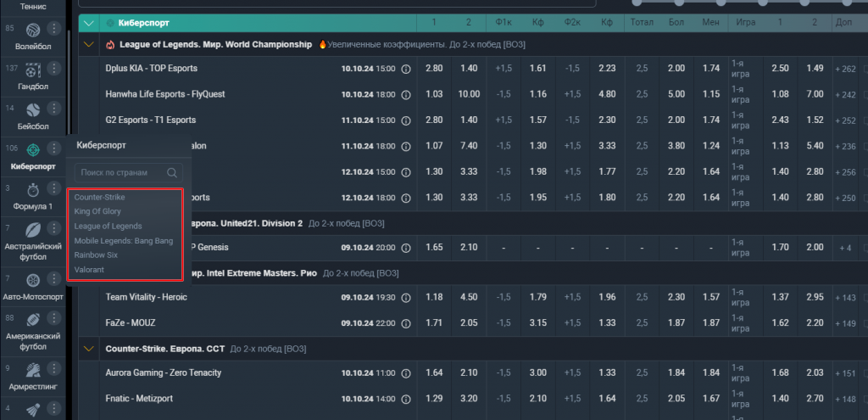868x420 pixels.
Task: Open options menu beside Армрестлинг
Action: click(x=53, y=369)
